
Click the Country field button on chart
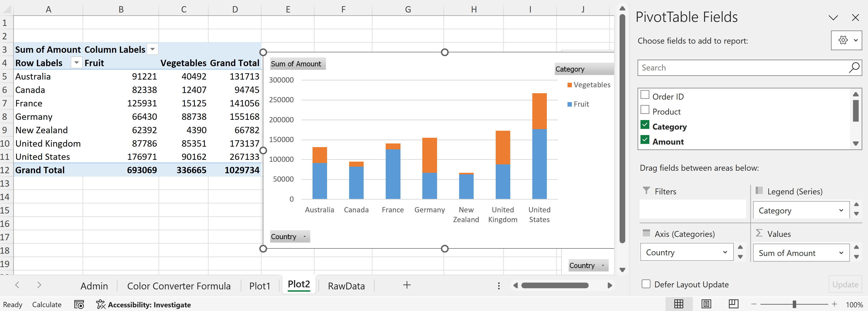289,236
